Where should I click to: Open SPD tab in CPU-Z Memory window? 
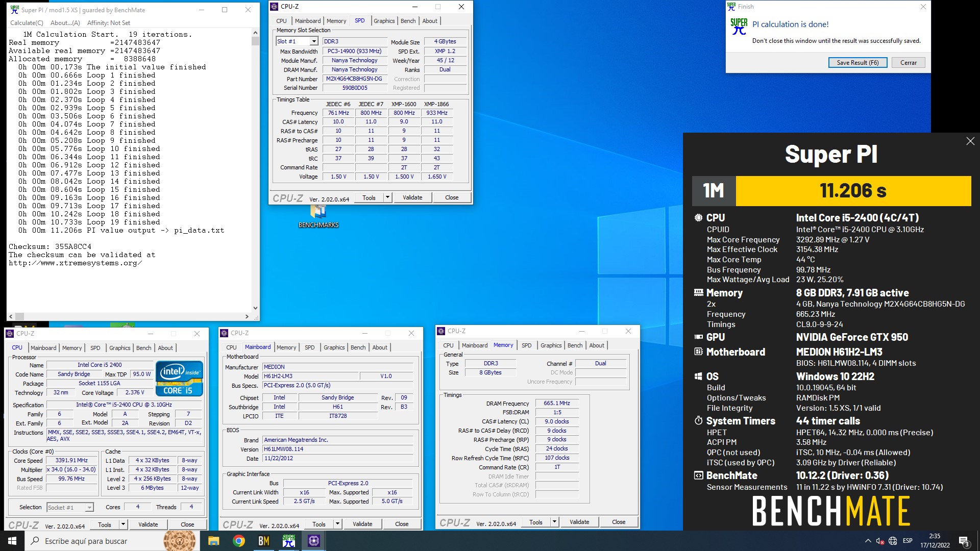point(526,345)
